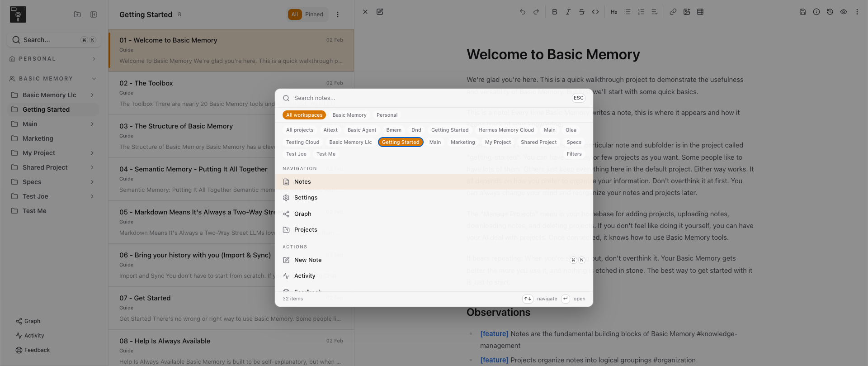This screenshot has width=868, height=366.
Task: Choose New Note action
Action: point(434,260)
